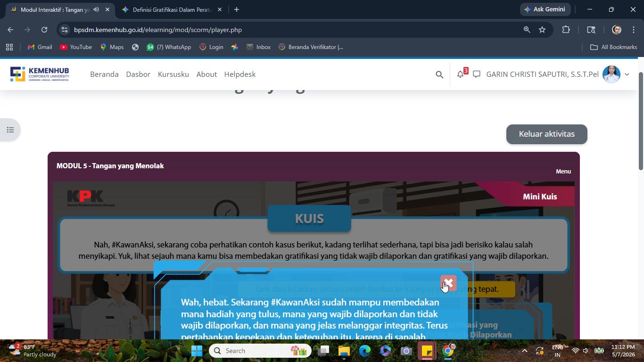Open the messages chat icon

pos(477,74)
